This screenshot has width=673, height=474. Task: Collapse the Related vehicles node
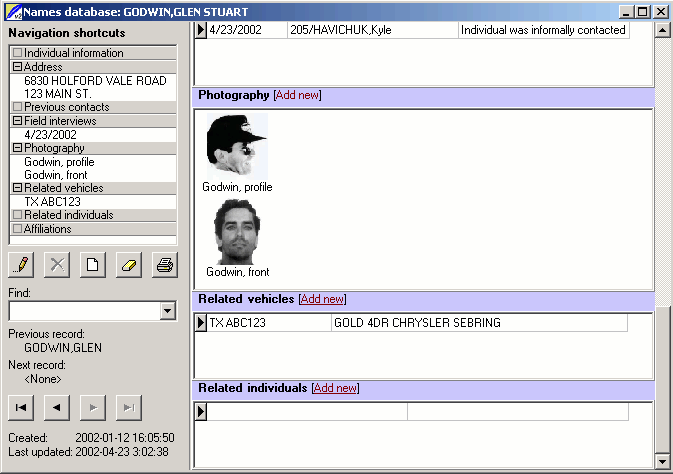point(17,188)
